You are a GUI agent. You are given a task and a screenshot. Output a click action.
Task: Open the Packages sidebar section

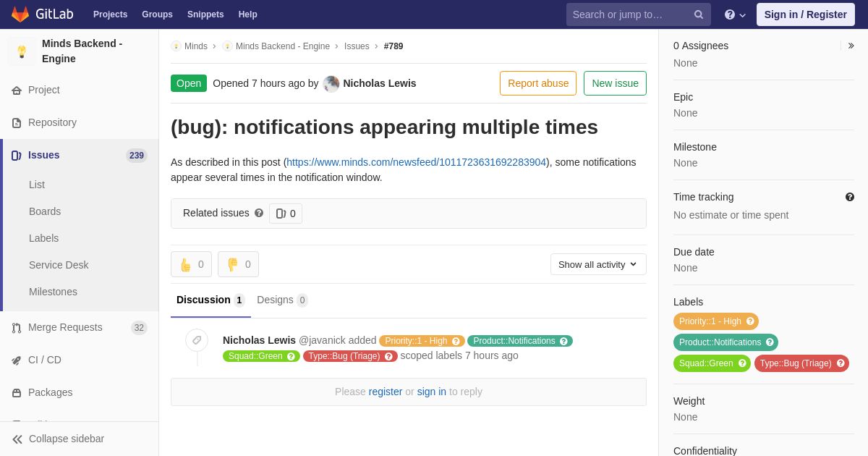pos(80,392)
